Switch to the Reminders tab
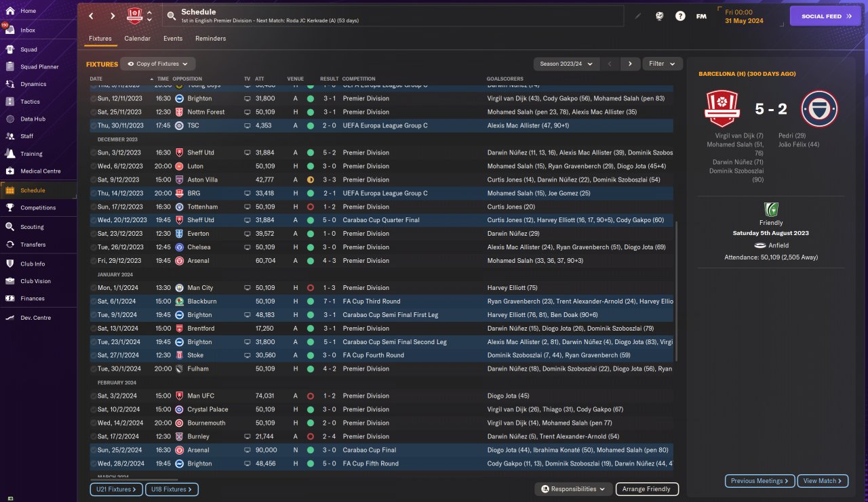The height and width of the screenshot is (502, 868). 210,39
